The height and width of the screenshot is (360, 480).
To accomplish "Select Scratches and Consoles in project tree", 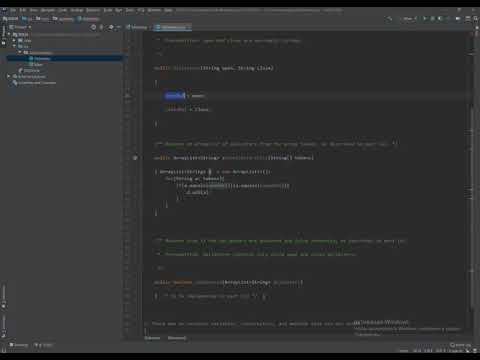I will tap(34, 83).
